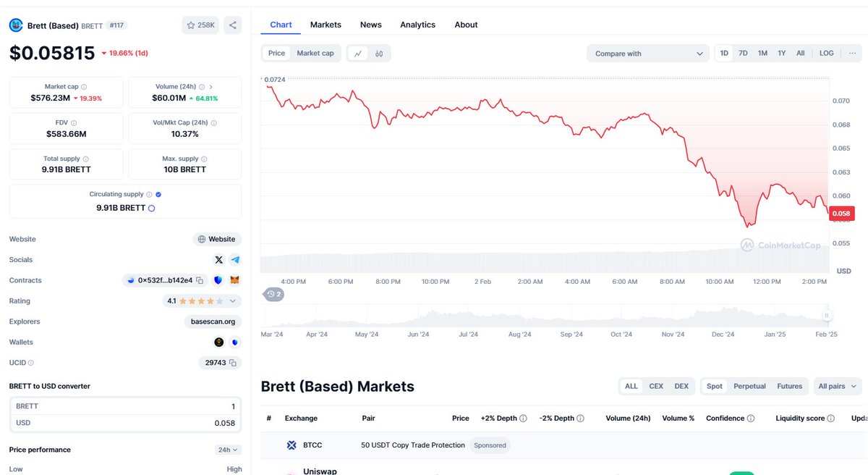Image resolution: width=868 pixels, height=475 pixels.
Task: Open the Website link button
Action: click(217, 239)
